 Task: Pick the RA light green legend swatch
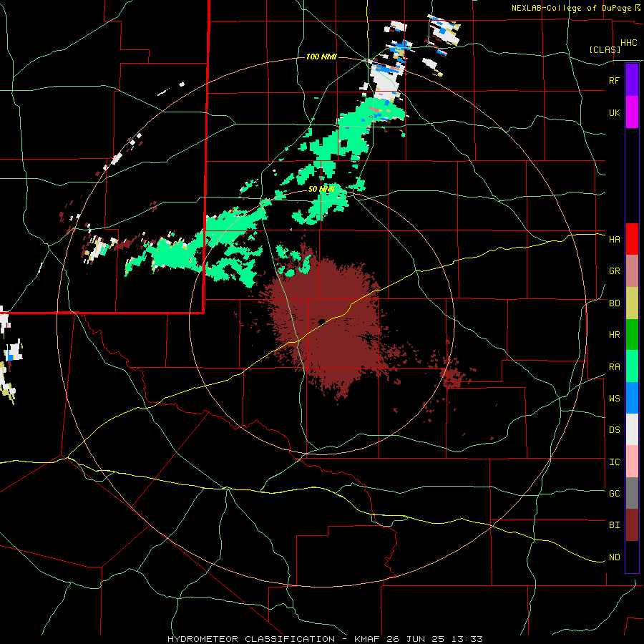[x=632, y=366]
